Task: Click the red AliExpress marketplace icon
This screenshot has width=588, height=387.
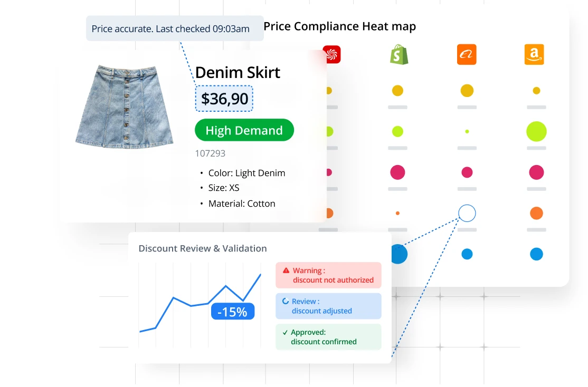Action: click(x=333, y=54)
